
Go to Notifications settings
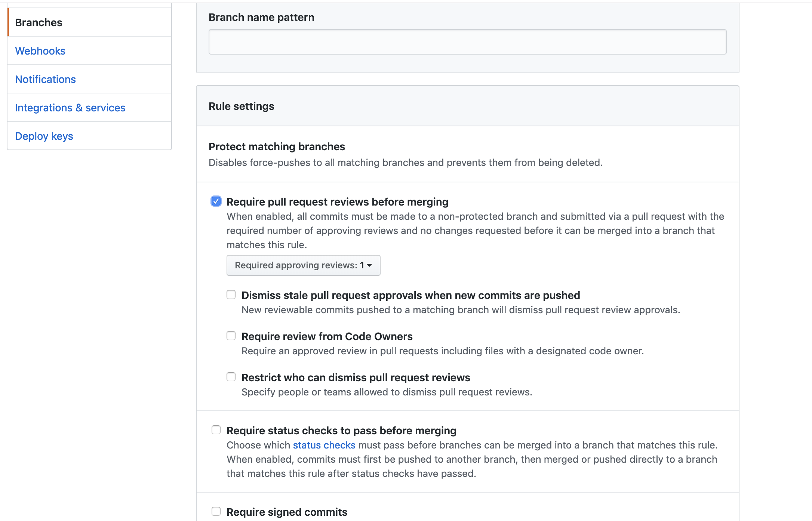point(46,79)
